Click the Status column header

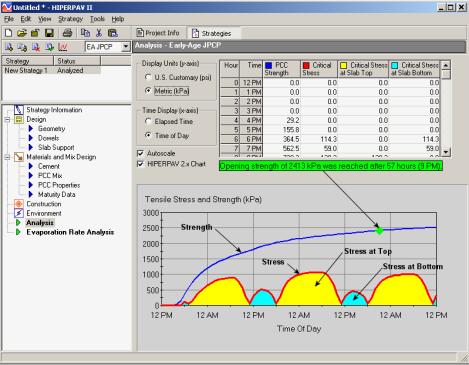(77, 61)
